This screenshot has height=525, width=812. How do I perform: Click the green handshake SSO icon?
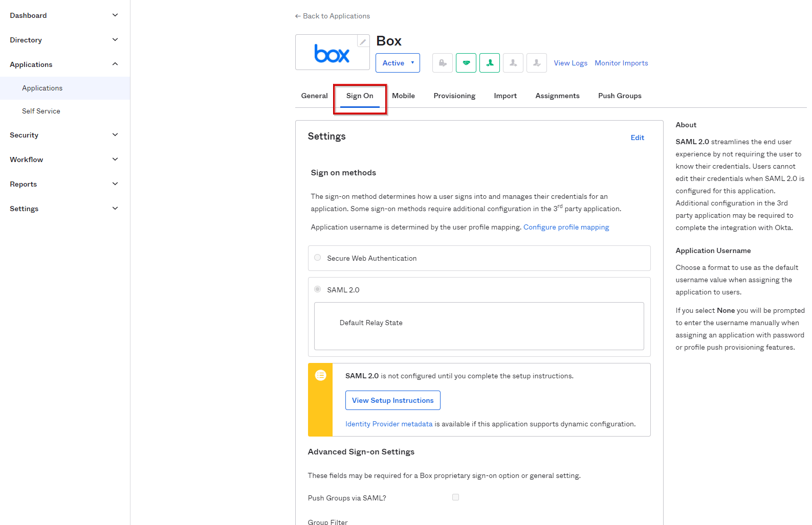pos(466,63)
